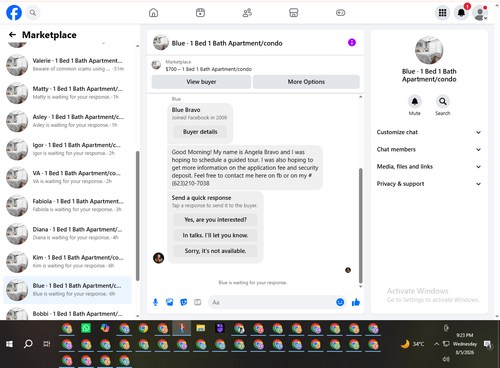Open Kim's 1 Bed 1 Bath conversation
Screen dimensions: 500x368
[x=68, y=262]
